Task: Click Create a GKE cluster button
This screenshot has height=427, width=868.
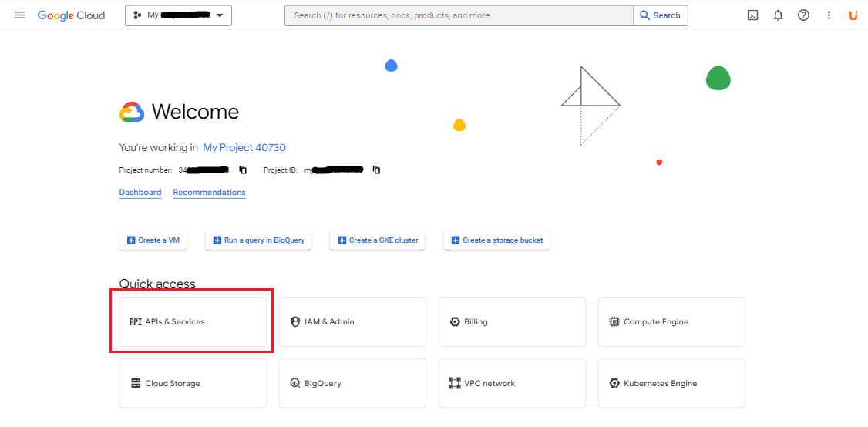Action: (x=377, y=240)
